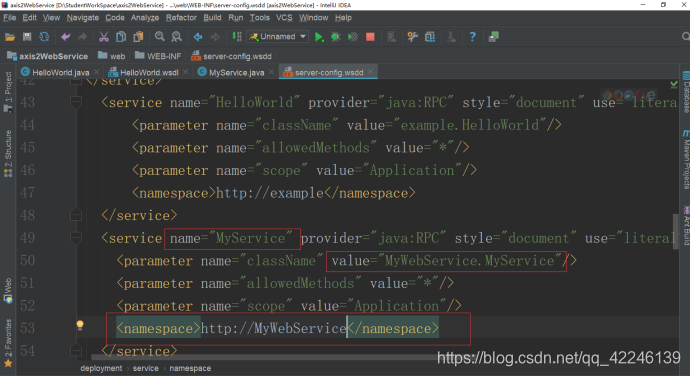Collapse the HelloWorld service fold on line 43
Viewport: 691px width, 377px height.
click(76, 102)
